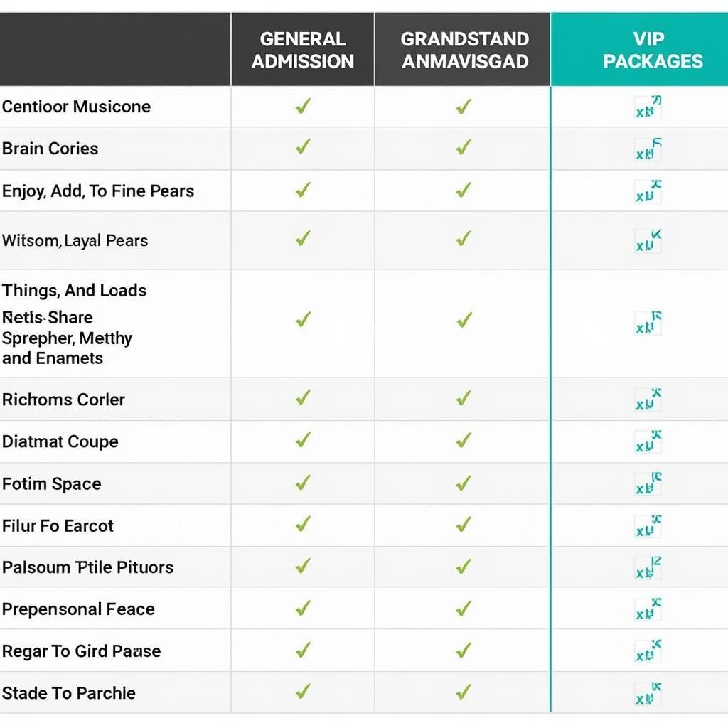Click General Admission checkmark for Richoms Corler
Image resolution: width=728 pixels, height=728 pixels.
click(x=303, y=398)
